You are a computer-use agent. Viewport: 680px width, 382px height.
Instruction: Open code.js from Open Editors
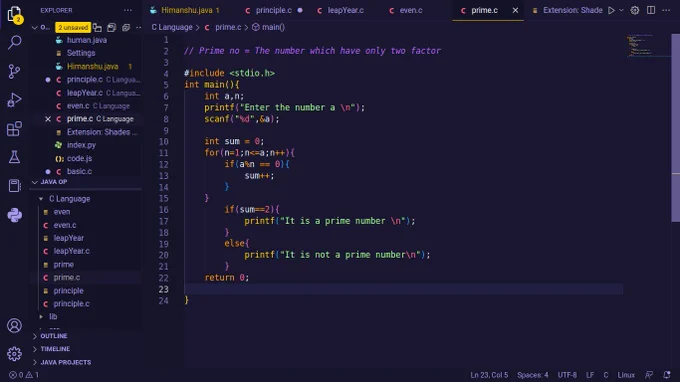tap(79, 158)
